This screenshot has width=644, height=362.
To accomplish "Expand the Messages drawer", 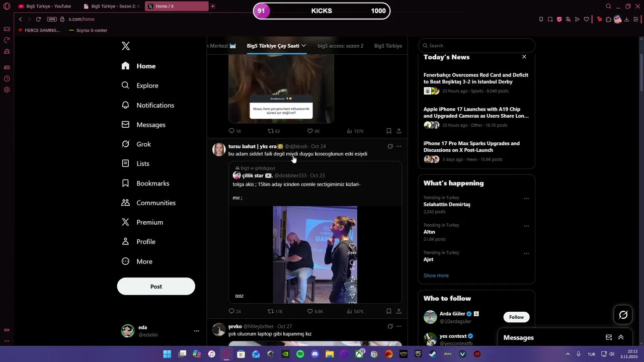I will pyautogui.click(x=621, y=337).
